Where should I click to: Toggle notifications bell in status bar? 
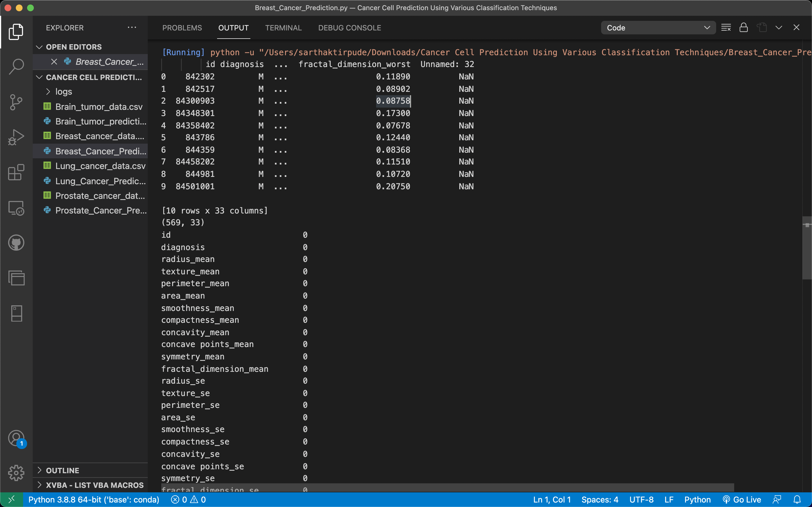797,500
